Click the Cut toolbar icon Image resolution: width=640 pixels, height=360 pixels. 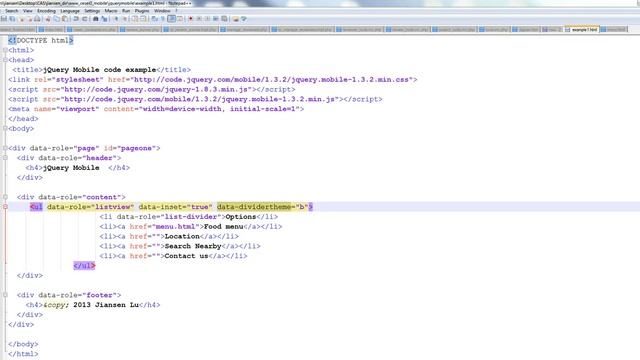48,19
